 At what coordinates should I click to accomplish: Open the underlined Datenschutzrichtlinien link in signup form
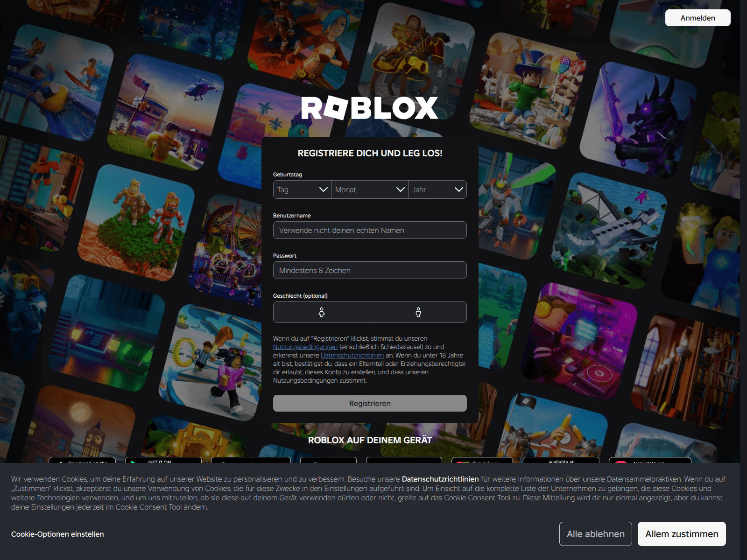(352, 355)
